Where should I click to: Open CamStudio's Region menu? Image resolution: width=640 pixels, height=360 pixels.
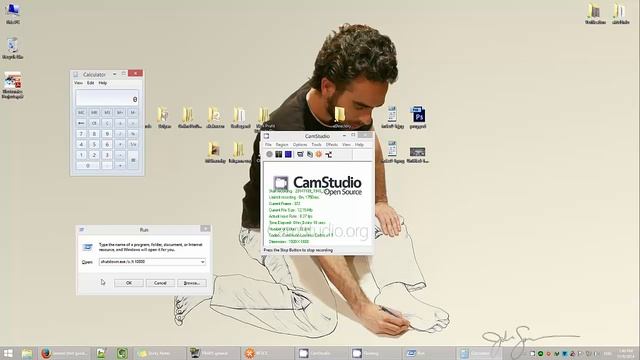pyautogui.click(x=282, y=145)
